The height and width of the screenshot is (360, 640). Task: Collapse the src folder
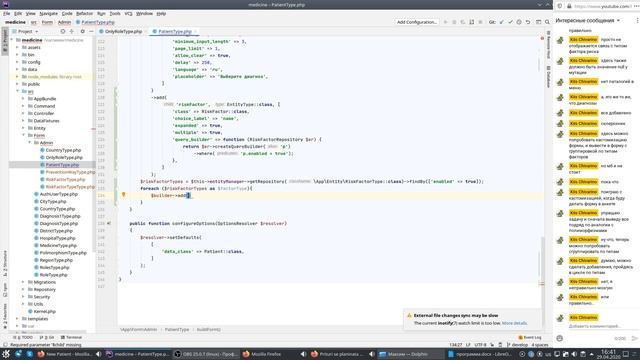click(x=18, y=91)
